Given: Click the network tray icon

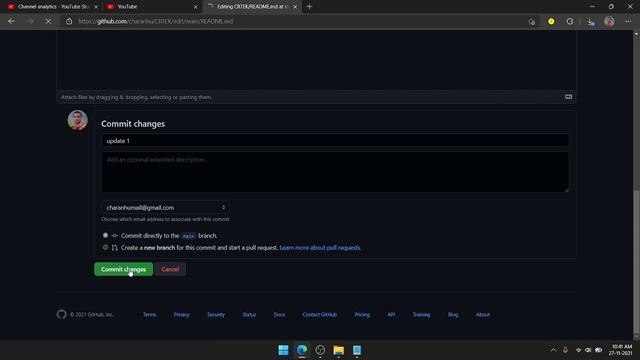Looking at the screenshot, I should [578, 350].
